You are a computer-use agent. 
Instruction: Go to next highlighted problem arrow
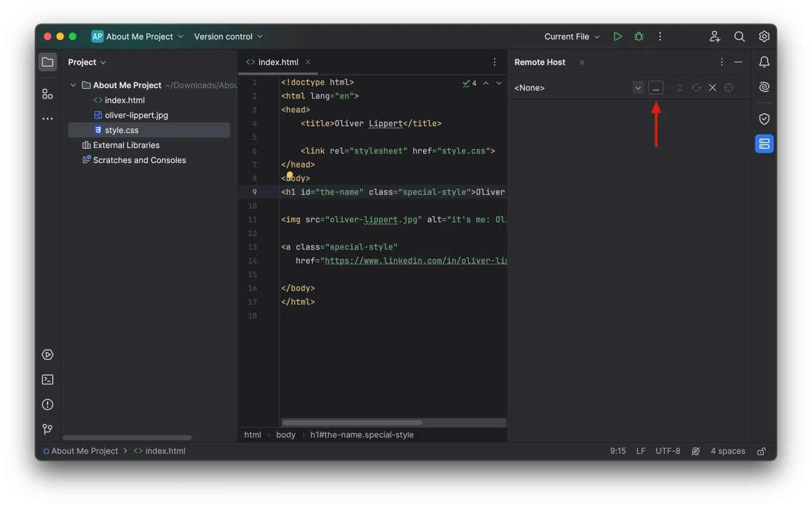coord(498,83)
